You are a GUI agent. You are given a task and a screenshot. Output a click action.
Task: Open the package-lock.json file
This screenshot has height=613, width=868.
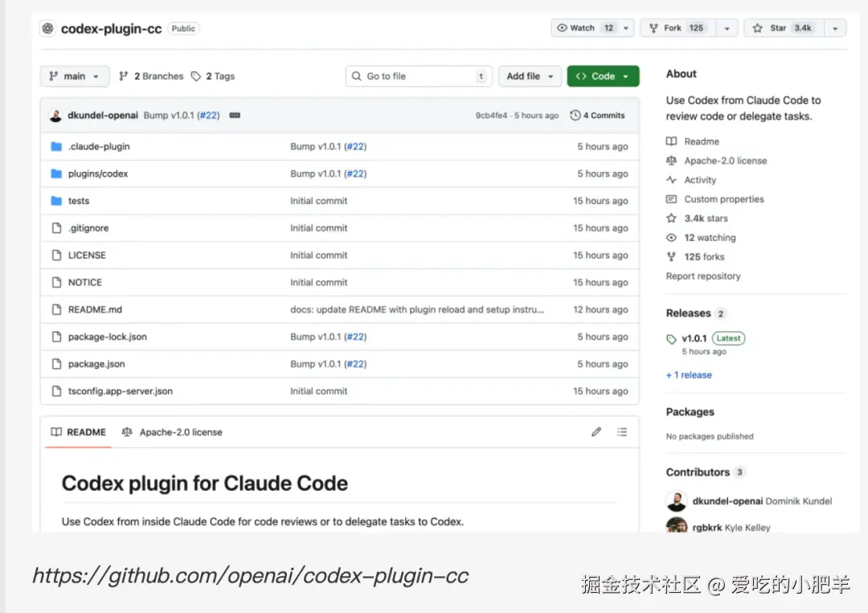[108, 336]
